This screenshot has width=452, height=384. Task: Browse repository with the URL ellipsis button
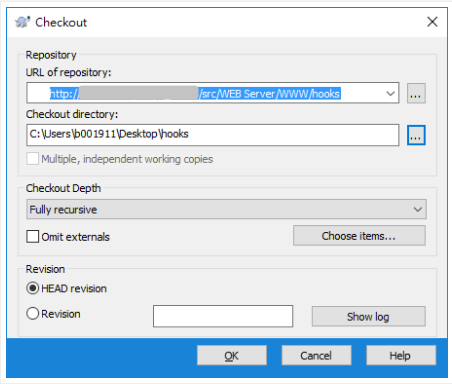coord(416,93)
